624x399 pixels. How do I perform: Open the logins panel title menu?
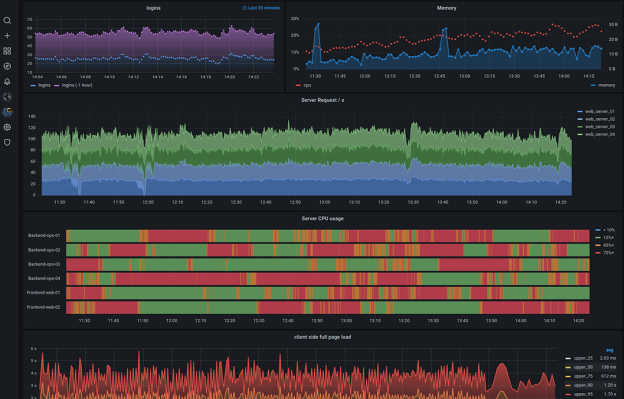coord(153,8)
